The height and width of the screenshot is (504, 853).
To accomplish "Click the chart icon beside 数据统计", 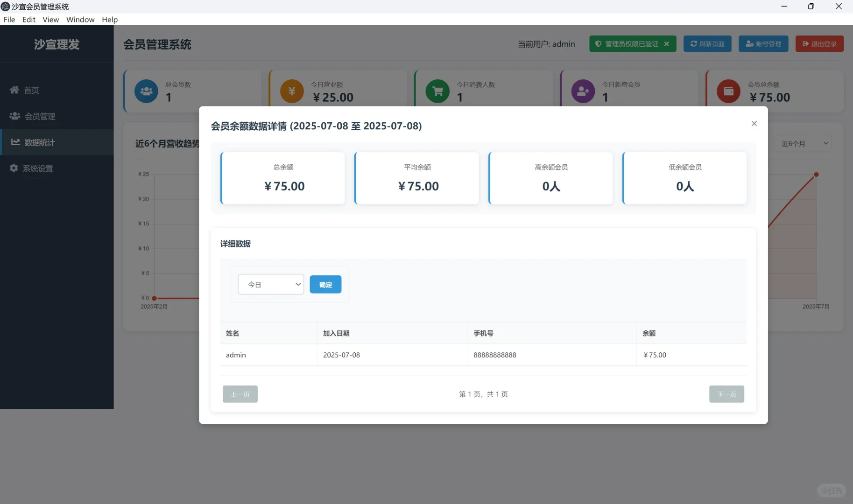I will click(15, 142).
